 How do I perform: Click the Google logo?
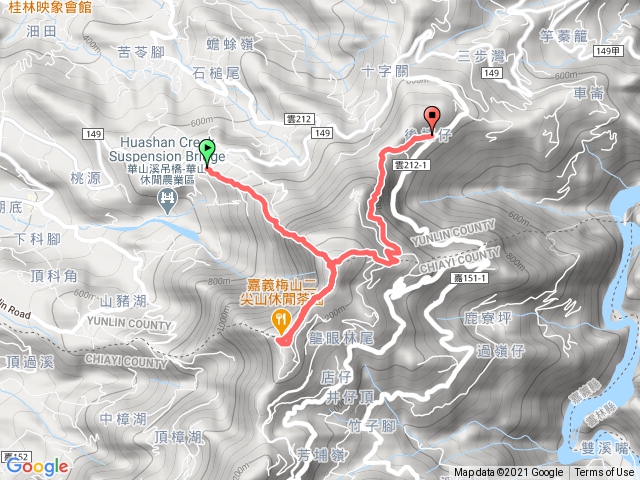[x=37, y=466]
